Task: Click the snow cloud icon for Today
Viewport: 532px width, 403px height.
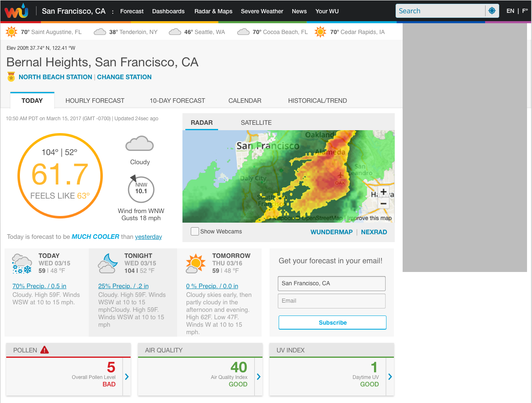Action: (x=22, y=264)
